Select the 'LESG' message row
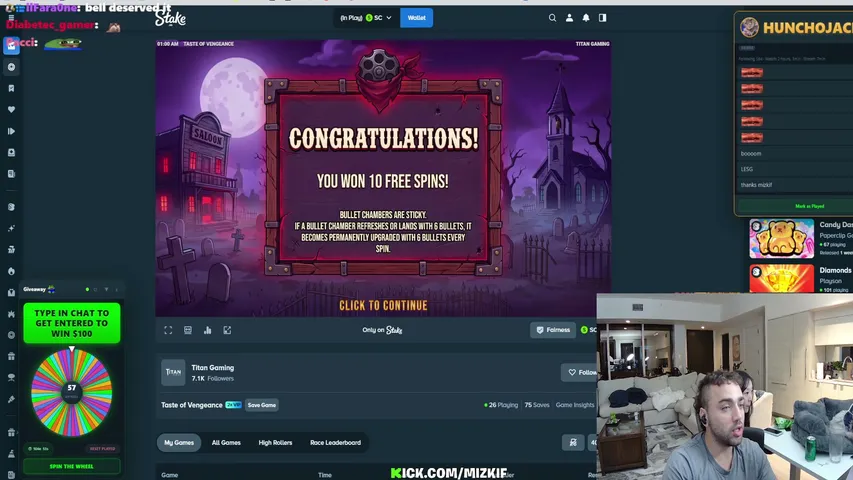 [795, 169]
